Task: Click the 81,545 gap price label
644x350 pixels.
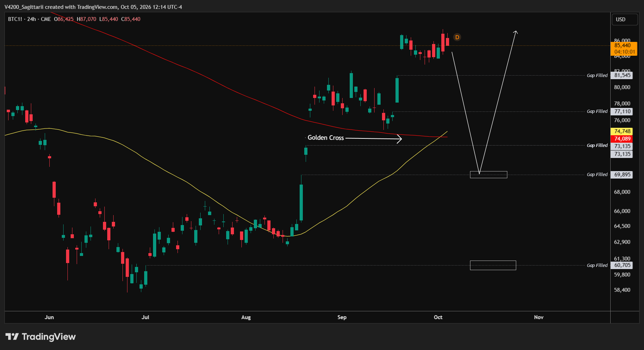Action: click(622, 75)
